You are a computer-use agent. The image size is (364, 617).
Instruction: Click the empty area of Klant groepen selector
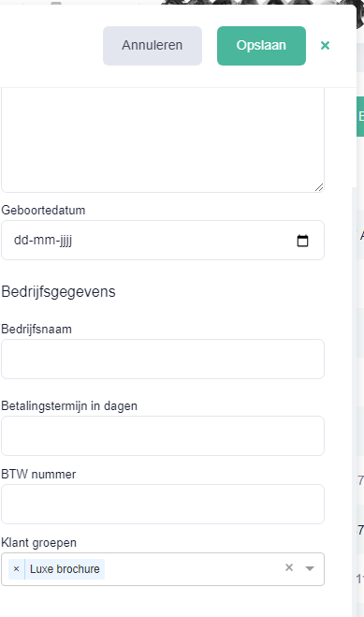(x=193, y=569)
